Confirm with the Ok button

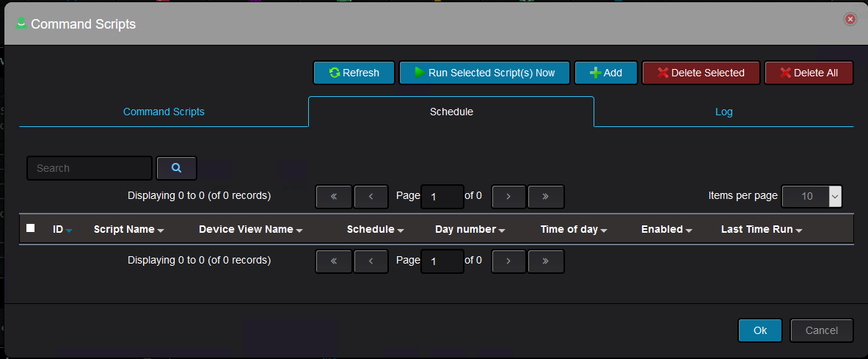(x=760, y=330)
